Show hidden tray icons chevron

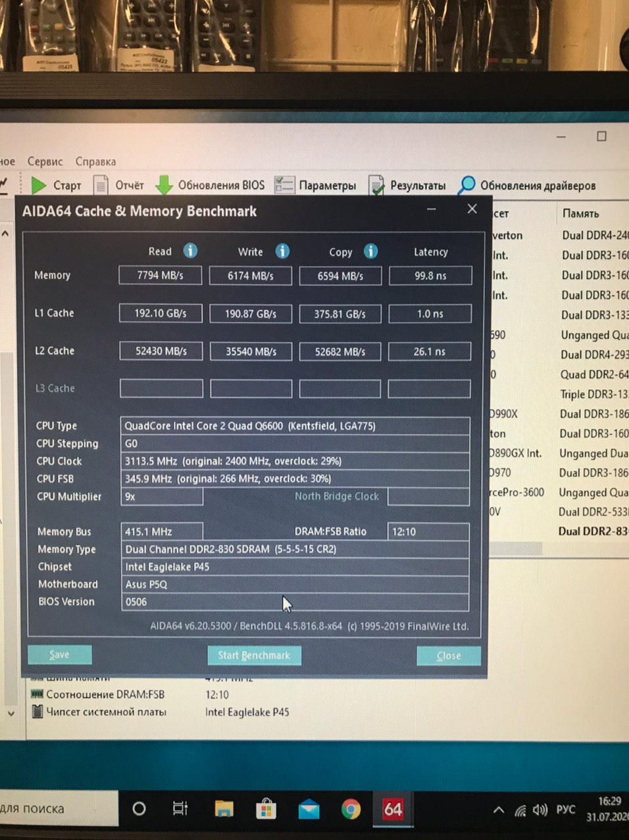499,810
